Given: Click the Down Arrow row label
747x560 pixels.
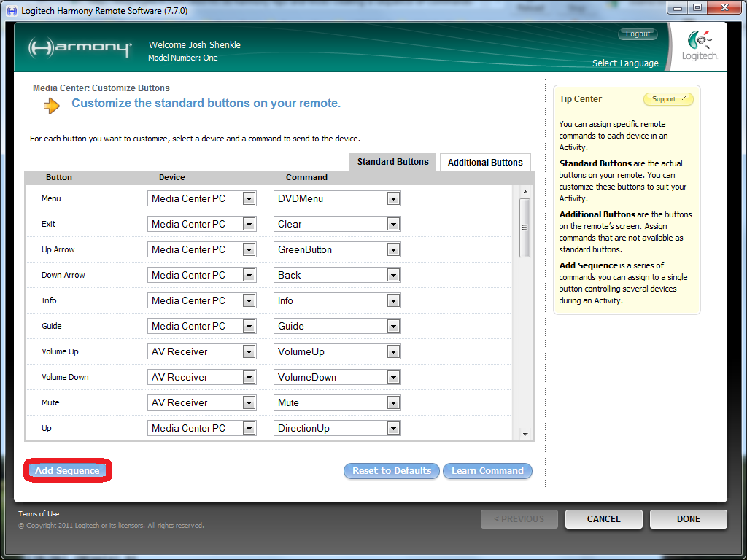Looking at the screenshot, I should [63, 275].
